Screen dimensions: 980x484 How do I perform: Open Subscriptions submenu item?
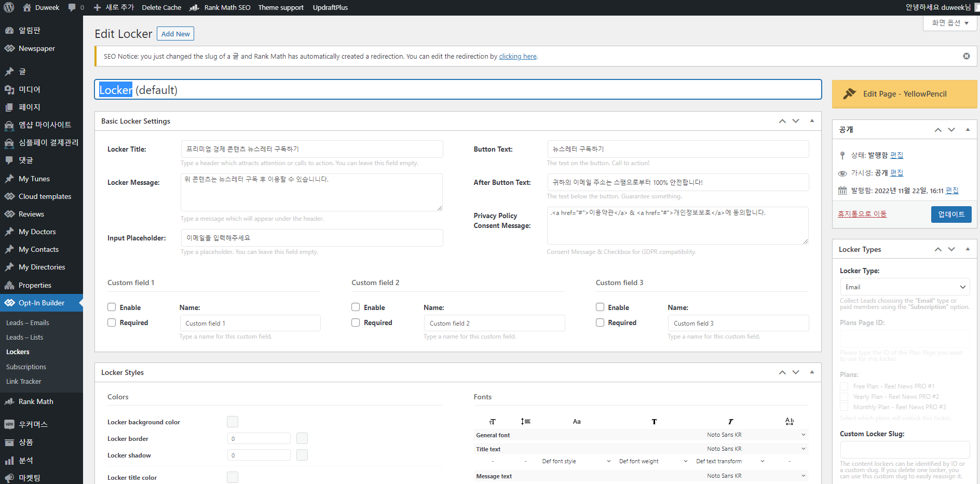pyautogui.click(x=26, y=367)
